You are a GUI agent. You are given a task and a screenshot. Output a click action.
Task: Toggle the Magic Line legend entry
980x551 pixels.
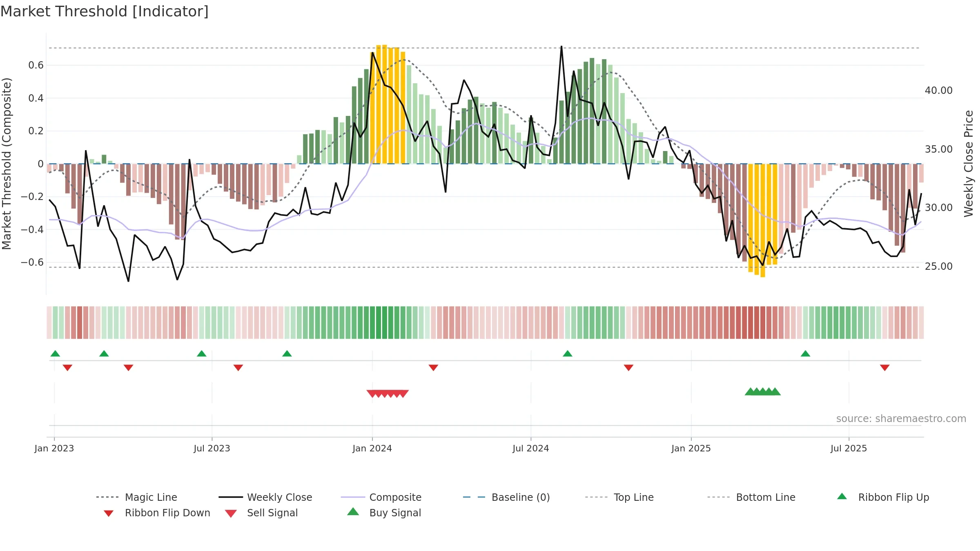pyautogui.click(x=137, y=497)
